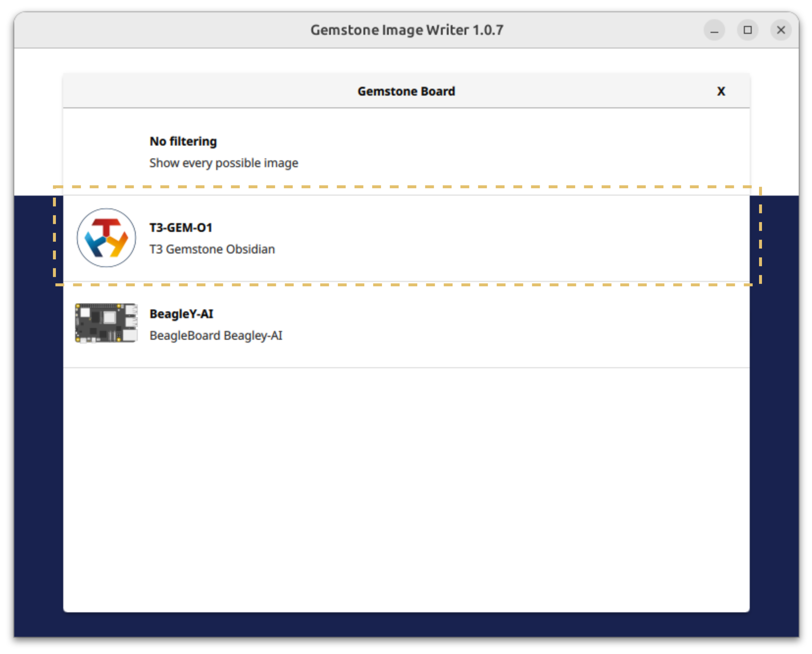The width and height of the screenshot is (812, 654).
Task: Minimize the Gemstone Image Writer window
Action: click(714, 30)
